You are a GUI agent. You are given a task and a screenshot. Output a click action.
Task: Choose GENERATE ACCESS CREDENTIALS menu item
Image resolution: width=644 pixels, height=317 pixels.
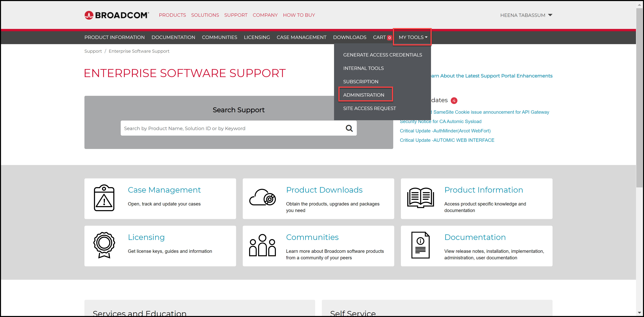tap(383, 55)
